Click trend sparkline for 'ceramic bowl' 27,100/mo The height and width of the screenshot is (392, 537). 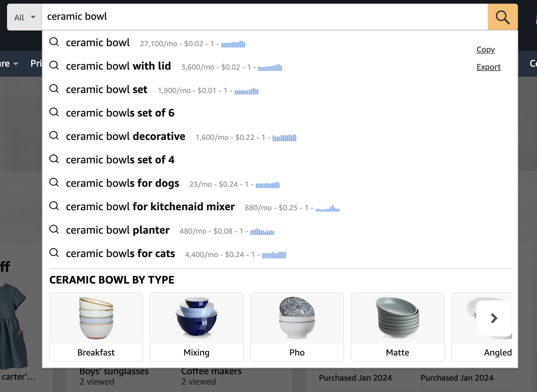pyautogui.click(x=233, y=44)
